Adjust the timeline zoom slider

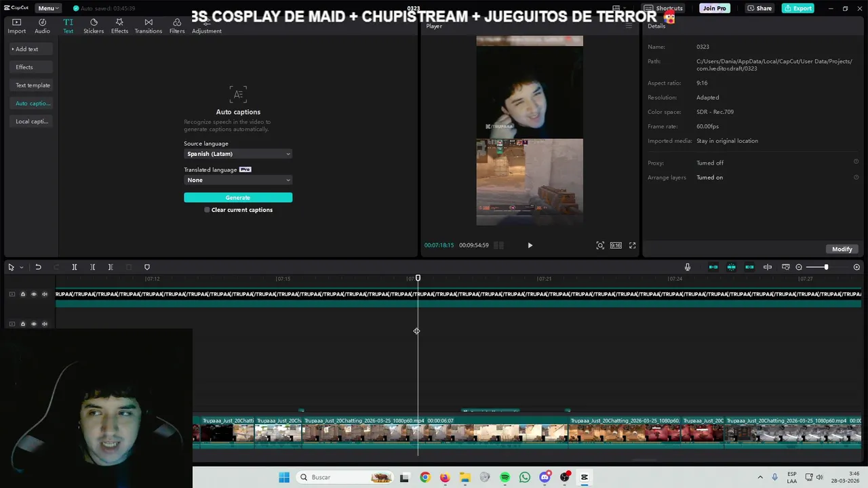826,267
